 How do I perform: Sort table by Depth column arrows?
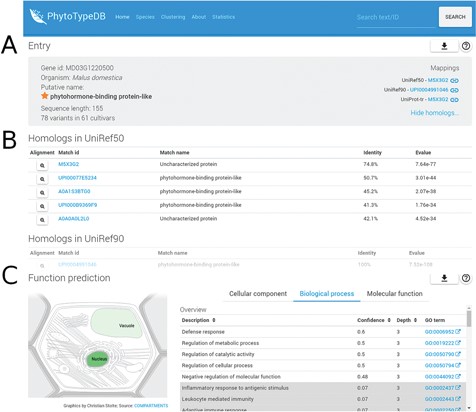pyautogui.click(x=415, y=320)
